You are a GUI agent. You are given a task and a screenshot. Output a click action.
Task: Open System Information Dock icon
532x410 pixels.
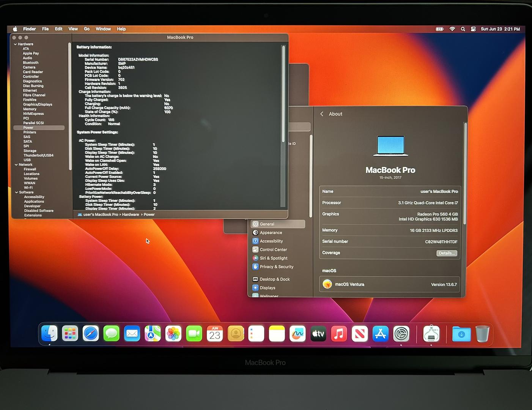coord(431,333)
